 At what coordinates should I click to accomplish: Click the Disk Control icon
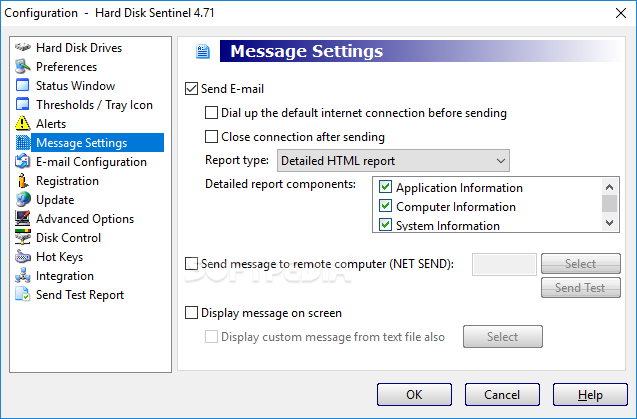click(23, 237)
